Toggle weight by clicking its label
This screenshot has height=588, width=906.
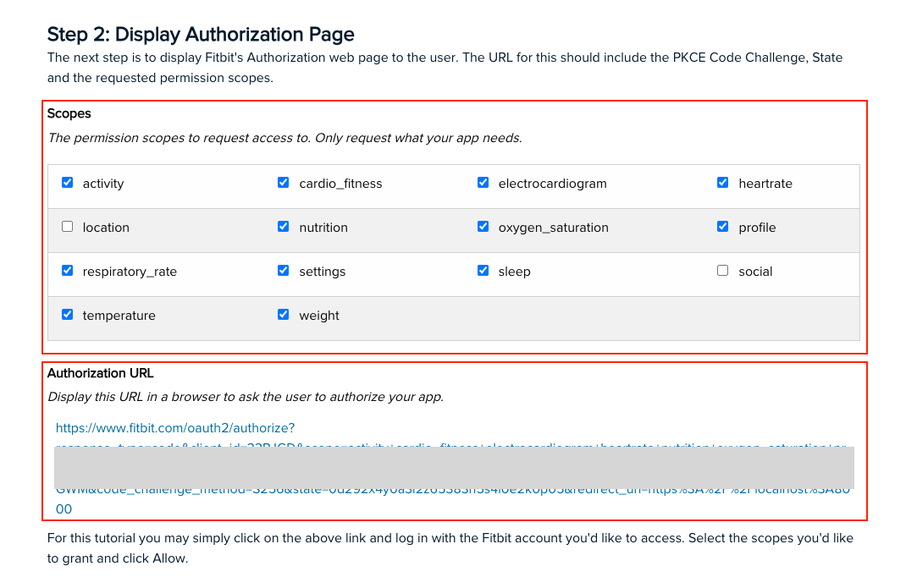coord(319,315)
